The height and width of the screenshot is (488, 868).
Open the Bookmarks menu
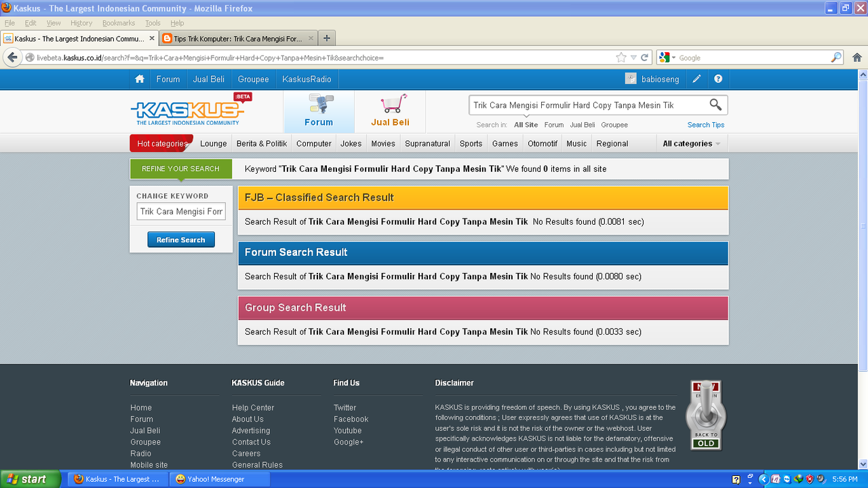click(119, 23)
